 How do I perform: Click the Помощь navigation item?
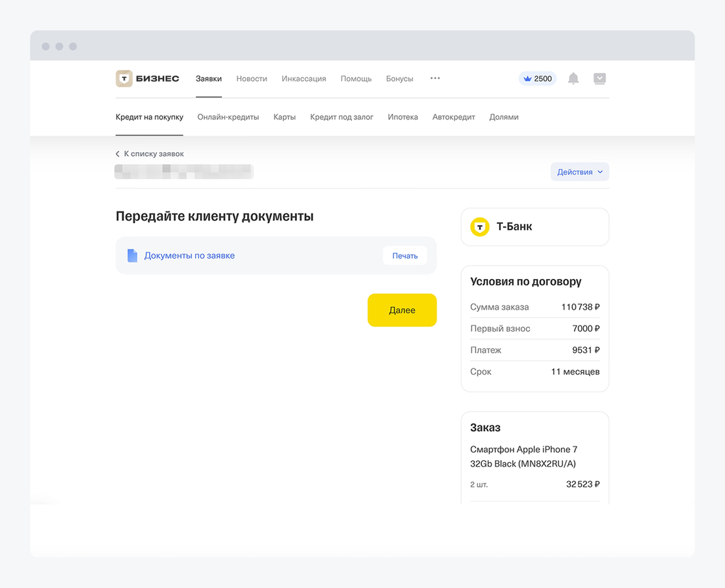(x=356, y=79)
